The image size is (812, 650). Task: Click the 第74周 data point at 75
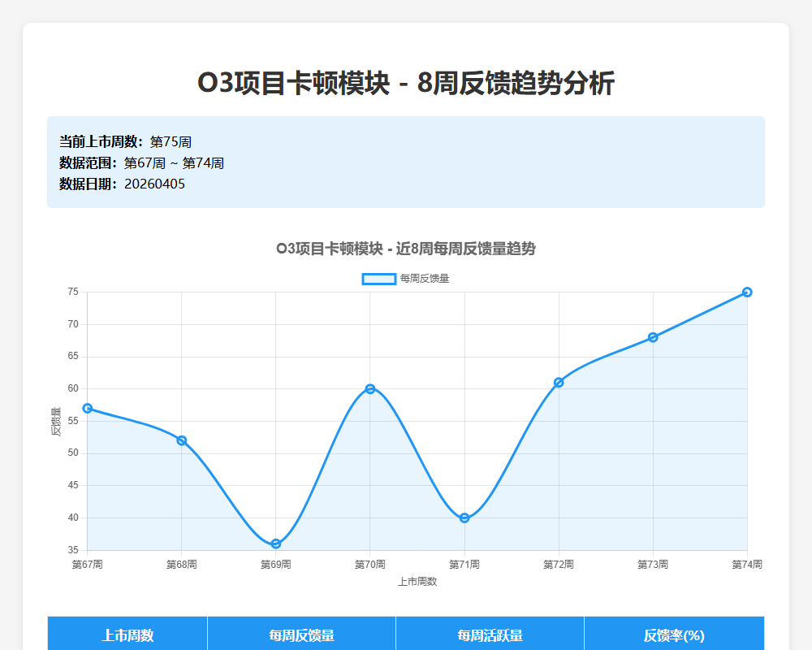tap(747, 292)
